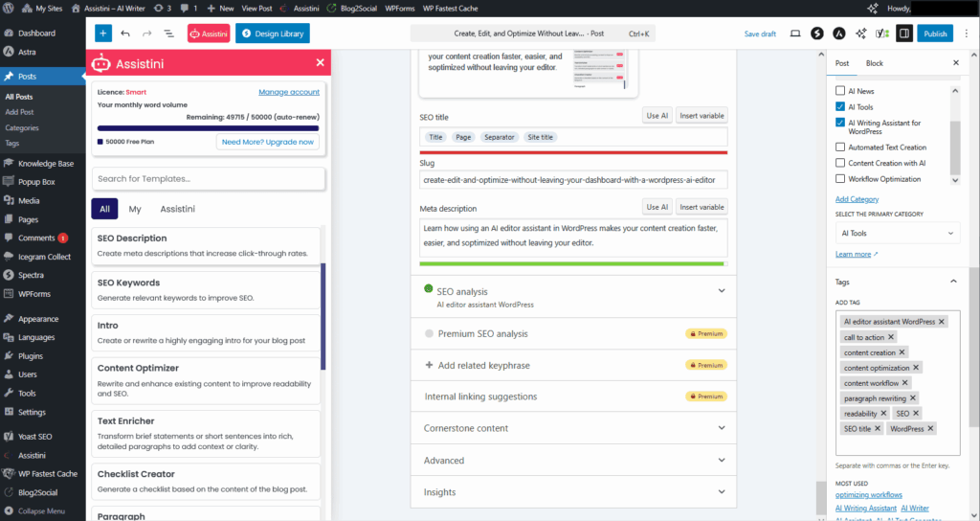Click the Publish button
The image size is (980, 521).
(x=935, y=34)
